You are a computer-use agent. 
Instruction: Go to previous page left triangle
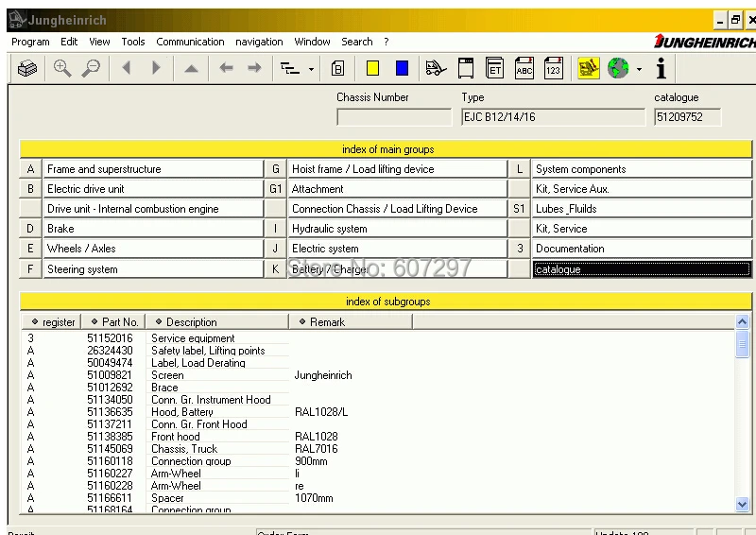click(x=127, y=68)
